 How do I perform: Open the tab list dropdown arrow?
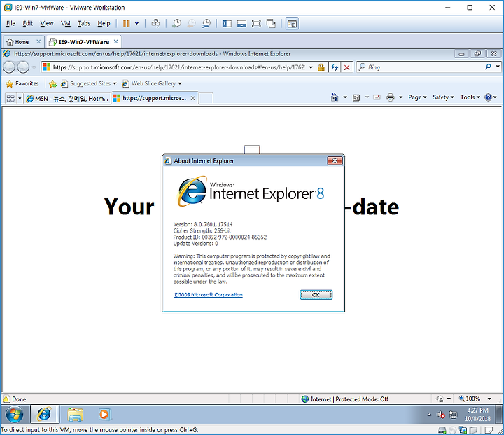[20, 99]
